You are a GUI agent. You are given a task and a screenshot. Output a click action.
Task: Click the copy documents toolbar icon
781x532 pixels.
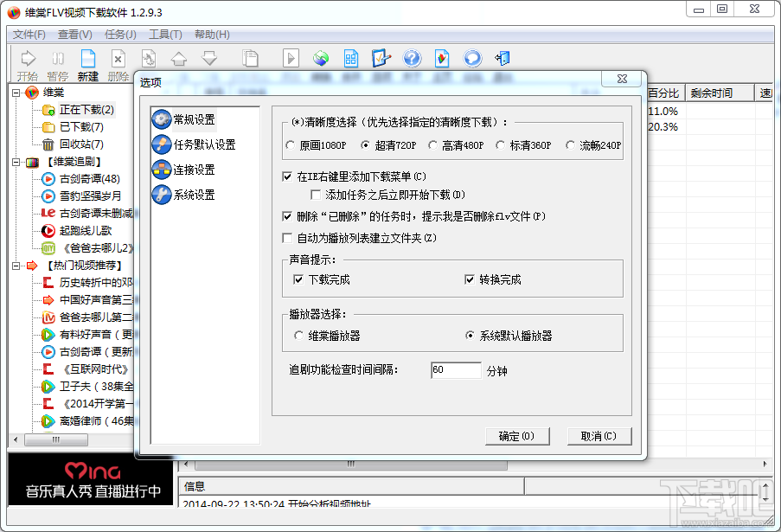(250, 58)
